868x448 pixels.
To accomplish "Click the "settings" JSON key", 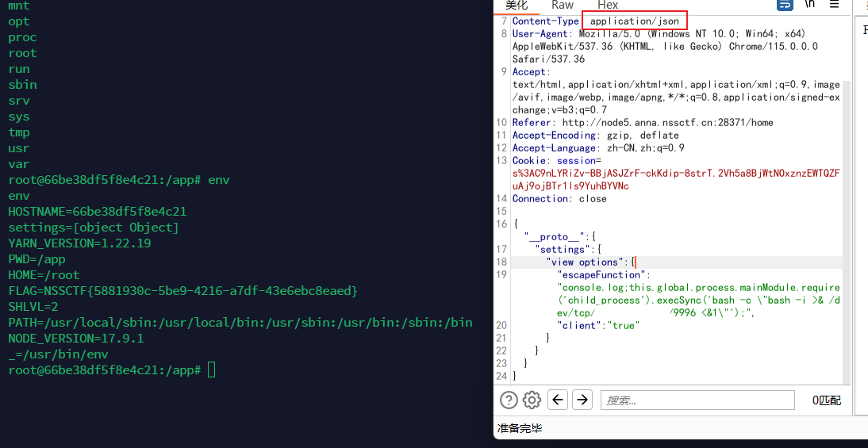I will [x=562, y=250].
